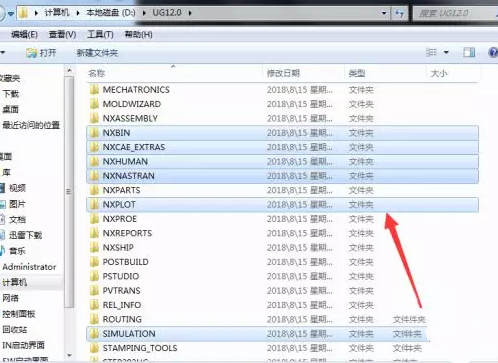Click the POSTBUILD folder icon

coord(94,261)
